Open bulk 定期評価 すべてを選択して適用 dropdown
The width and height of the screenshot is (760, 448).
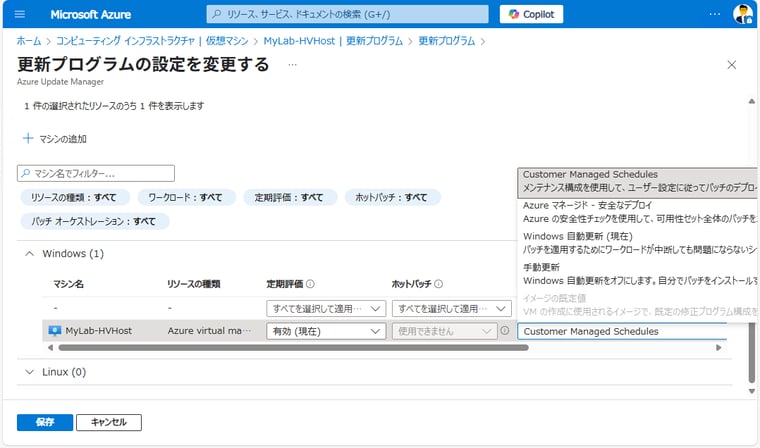tap(326, 308)
